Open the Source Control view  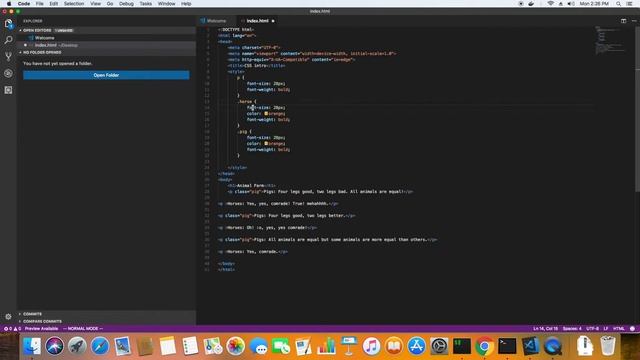point(8,56)
